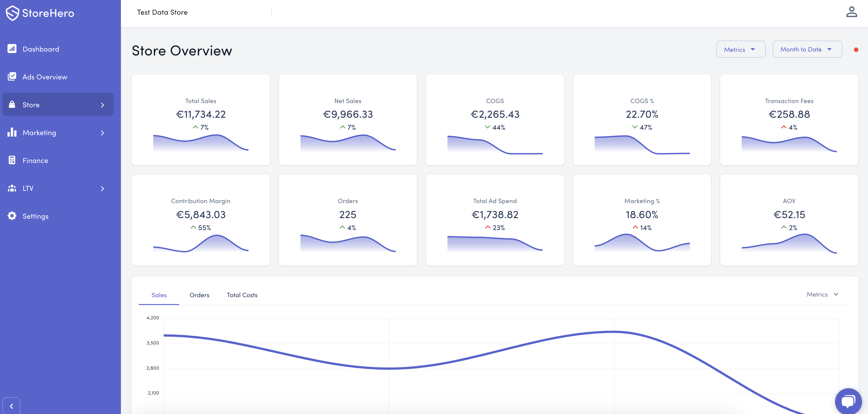The image size is (868, 414).
Task: Click the Store Overview page heading
Action: point(182,51)
